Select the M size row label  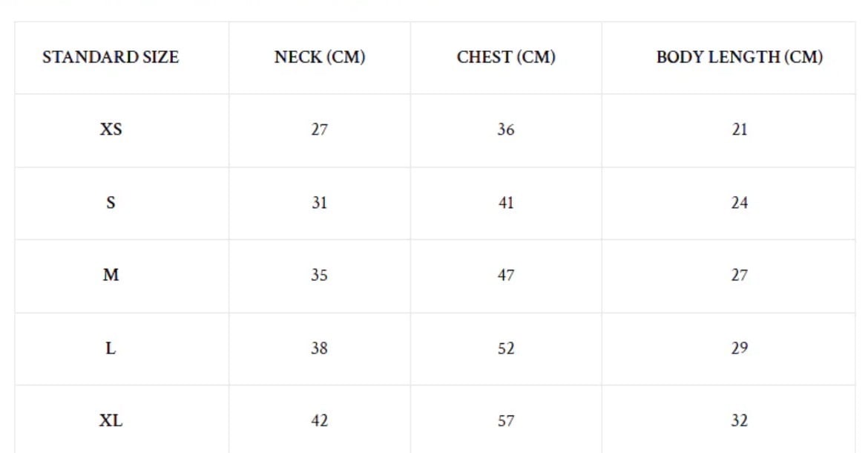[111, 275]
